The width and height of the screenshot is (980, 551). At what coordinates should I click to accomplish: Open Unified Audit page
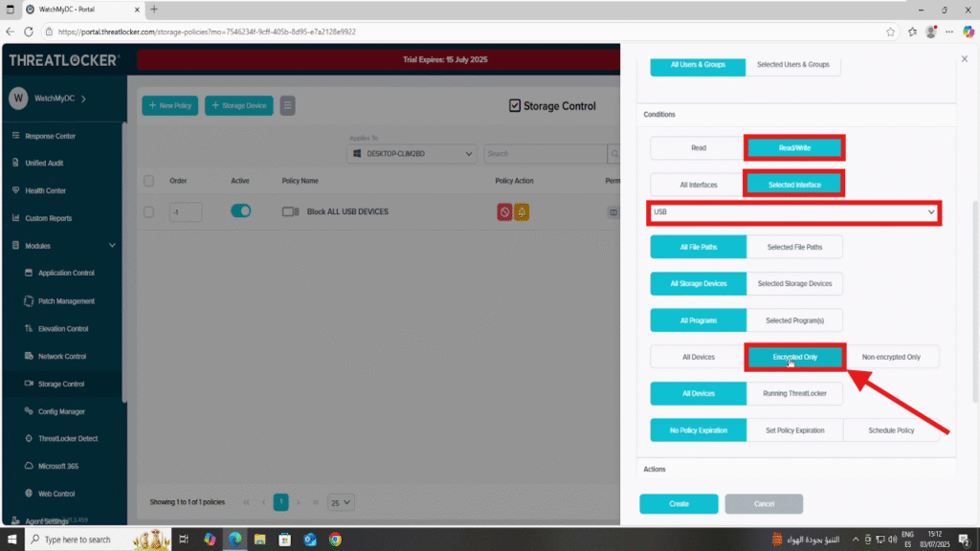[x=44, y=163]
